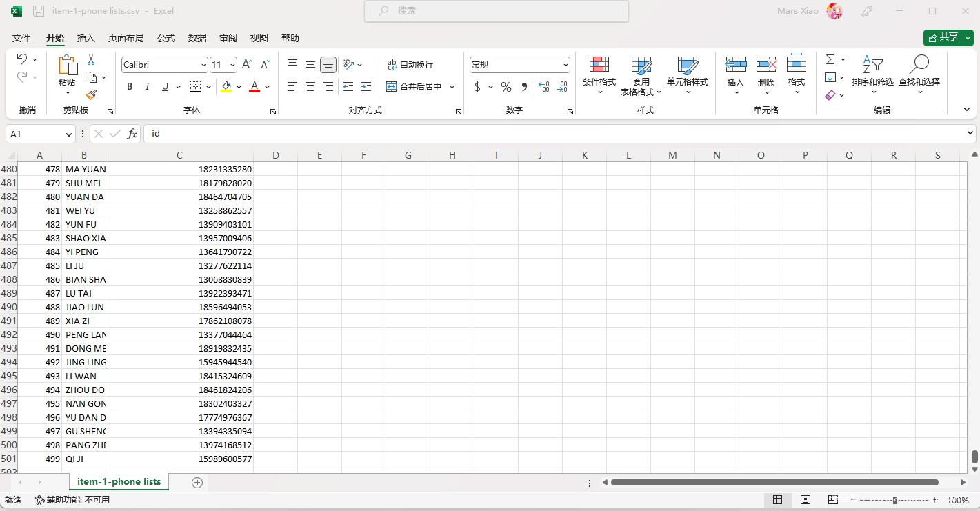Open Find and Select (查找和选择)

point(919,73)
